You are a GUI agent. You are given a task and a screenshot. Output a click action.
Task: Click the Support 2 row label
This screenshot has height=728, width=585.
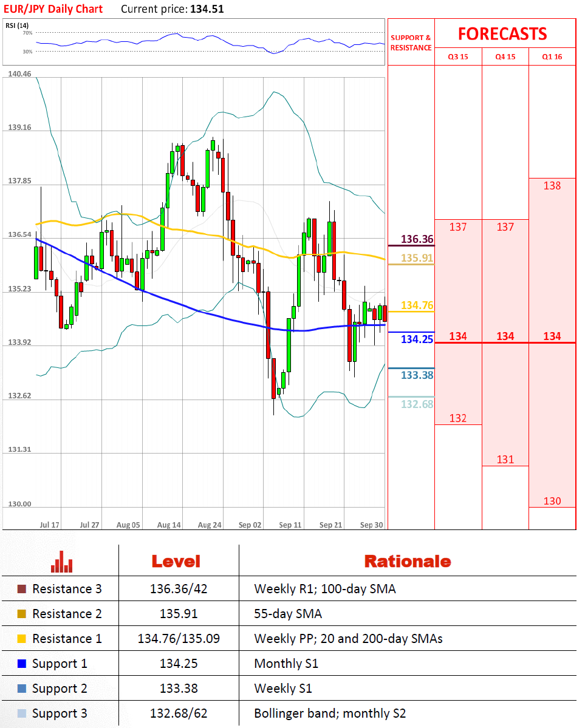tap(60, 689)
